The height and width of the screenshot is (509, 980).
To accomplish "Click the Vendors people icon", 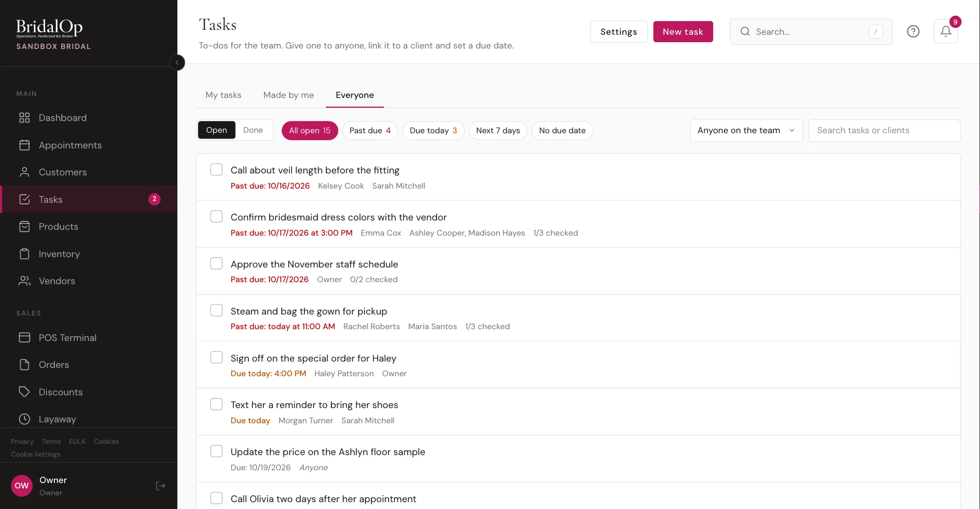I will (x=24, y=281).
